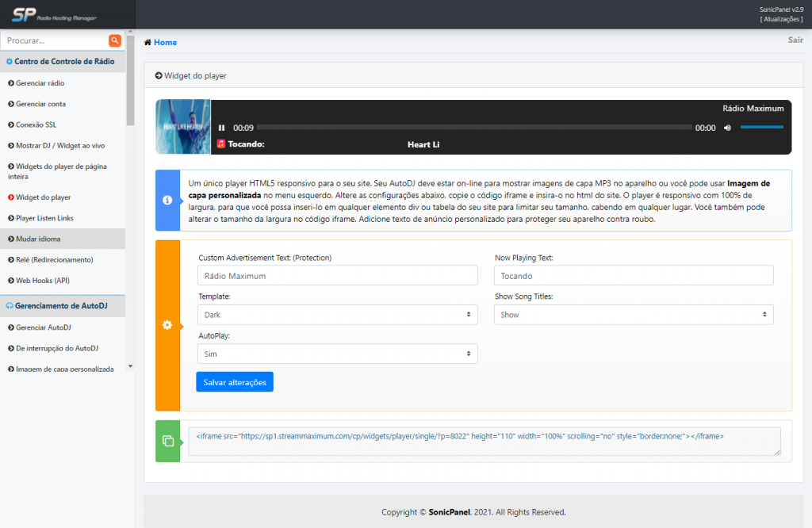Click the sidebar scroll down arrow
Screen dimensions: 812x528
point(131,366)
